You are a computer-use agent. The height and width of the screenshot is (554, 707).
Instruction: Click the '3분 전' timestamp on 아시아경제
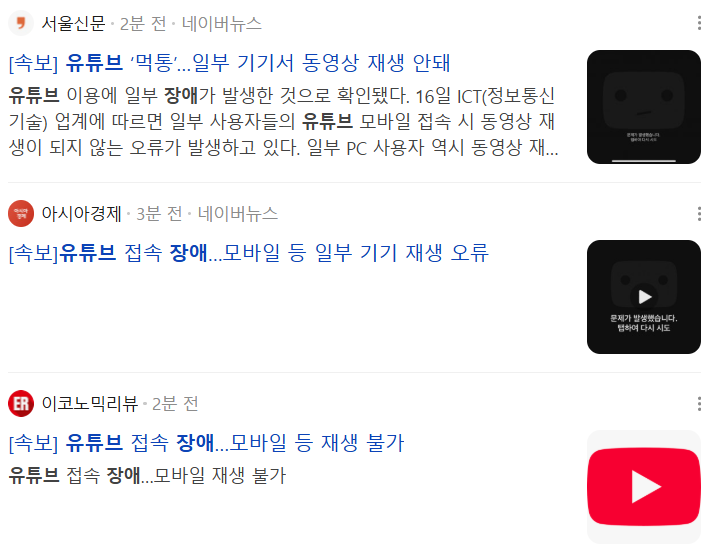pos(159,214)
